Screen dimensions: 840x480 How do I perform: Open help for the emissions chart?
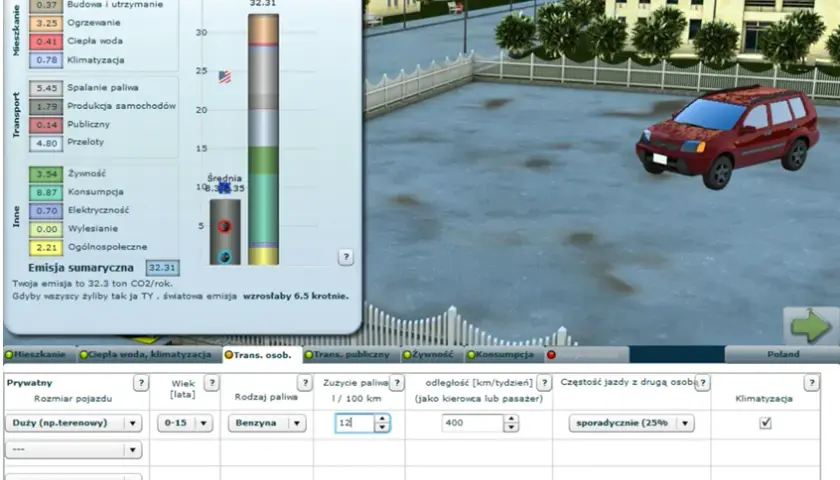pos(346,257)
